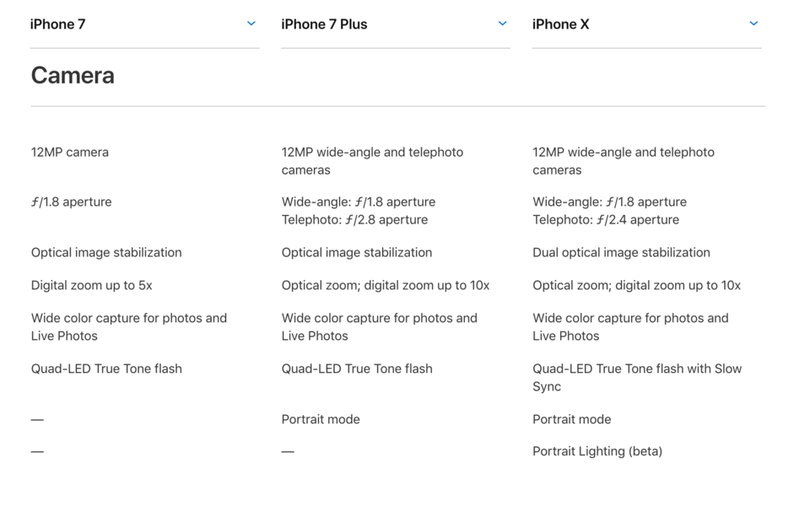Click "Portrait mode" in iPhone X column
The width and height of the screenshot is (810, 506).
(x=571, y=420)
